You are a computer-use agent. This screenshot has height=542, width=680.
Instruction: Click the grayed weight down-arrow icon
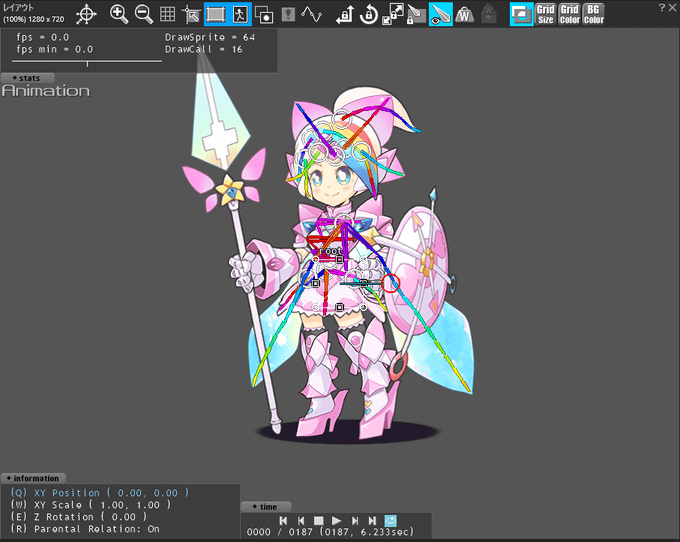coord(489,14)
